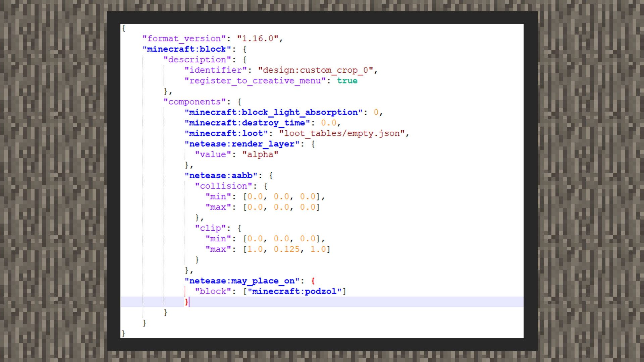
Task: Click the "components" key
Action: (195, 102)
